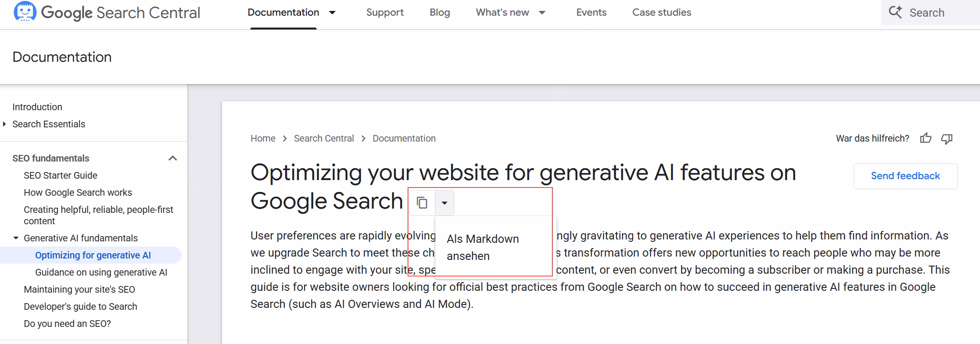The height and width of the screenshot is (344, 980).
Task: Click the Google Search Central robot logo
Action: point(25,12)
